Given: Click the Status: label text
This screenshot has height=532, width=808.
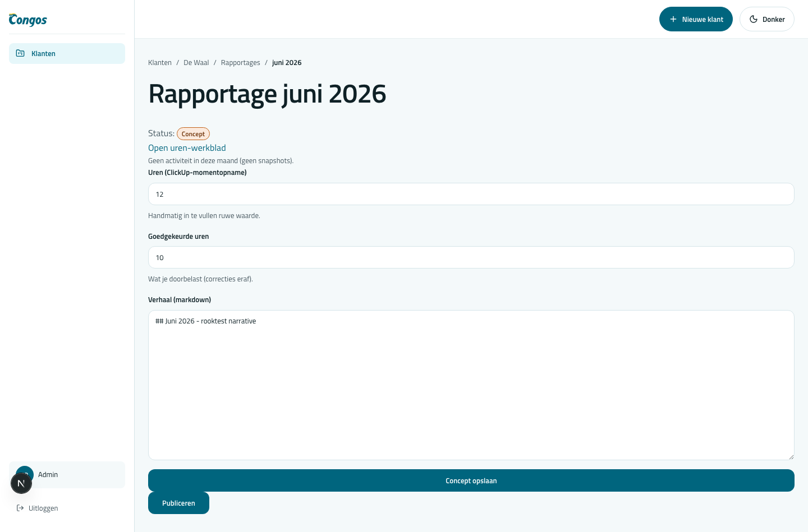Looking at the screenshot, I should click(161, 133).
